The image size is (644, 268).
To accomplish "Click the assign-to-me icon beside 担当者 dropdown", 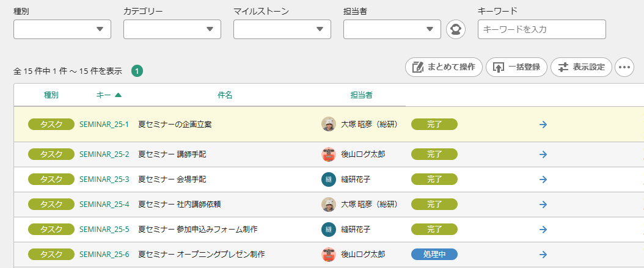I will point(456,29).
